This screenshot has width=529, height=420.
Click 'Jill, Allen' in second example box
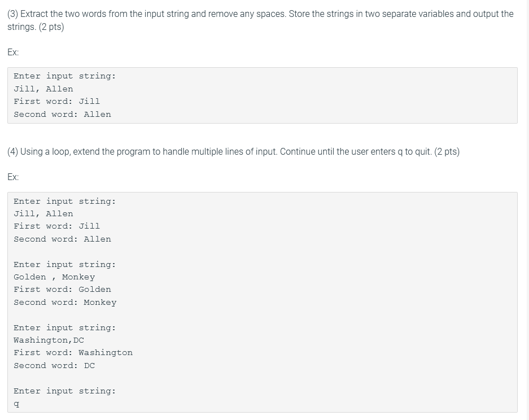coord(43,214)
